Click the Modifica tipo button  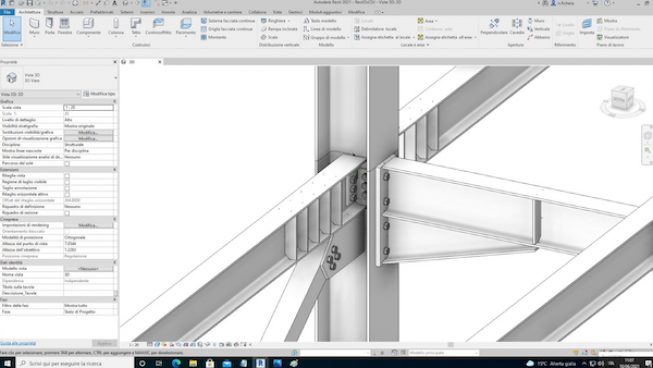pos(100,94)
